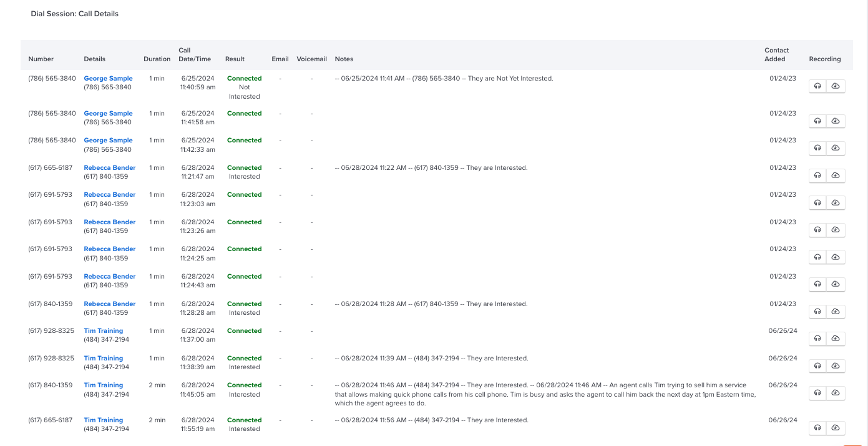Open Rebecca Bender contact from 11:21:47 am call
The height and width of the screenshot is (446, 868).
110,168
